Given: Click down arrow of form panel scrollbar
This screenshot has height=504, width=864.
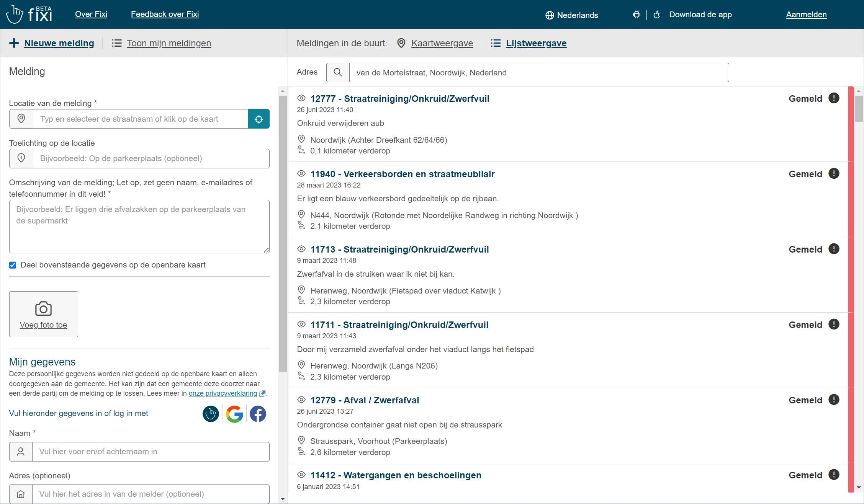Looking at the screenshot, I should (x=283, y=499).
